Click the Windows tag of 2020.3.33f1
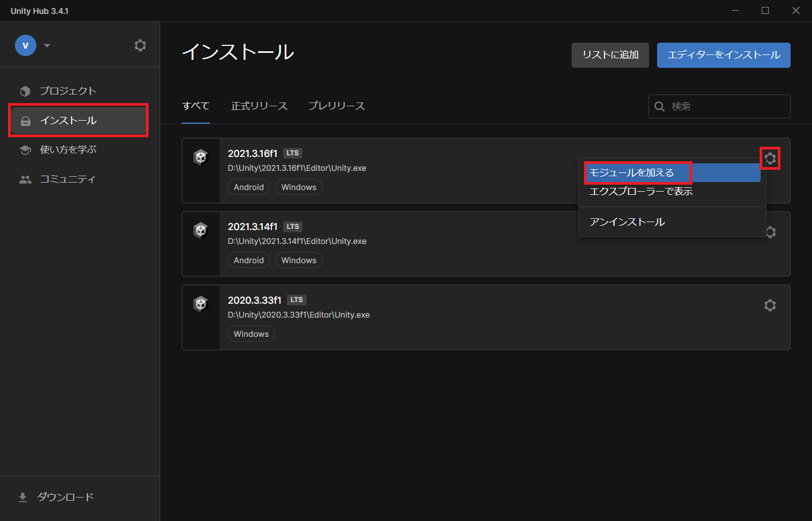Image resolution: width=812 pixels, height=521 pixels. point(251,334)
